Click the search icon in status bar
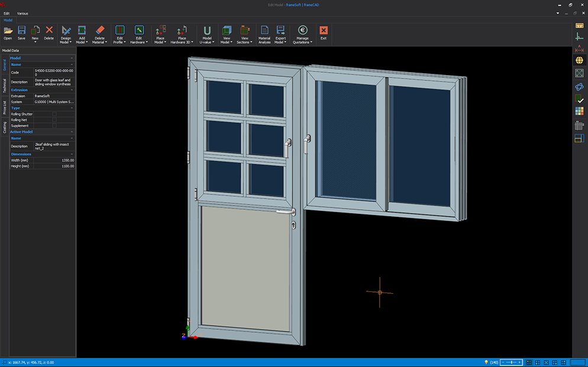Screen dimensions: 588x367 click(x=5, y=362)
